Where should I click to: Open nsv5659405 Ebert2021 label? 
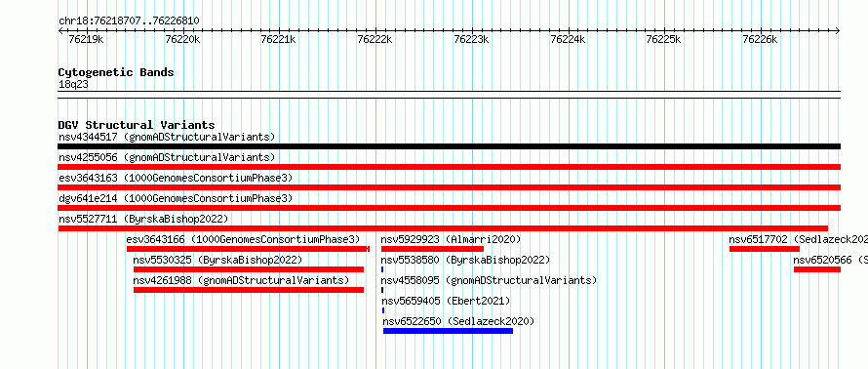click(446, 301)
